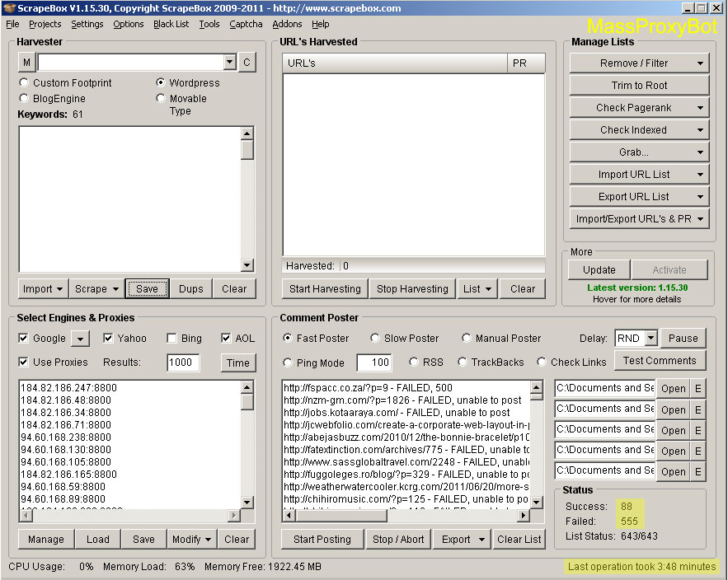Open the File menu
Screen dimensions: 728x580
pyautogui.click(x=12, y=24)
